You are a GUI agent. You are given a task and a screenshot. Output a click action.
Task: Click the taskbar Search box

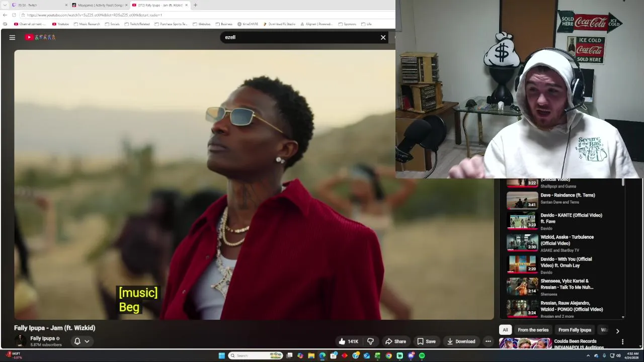pos(256,355)
